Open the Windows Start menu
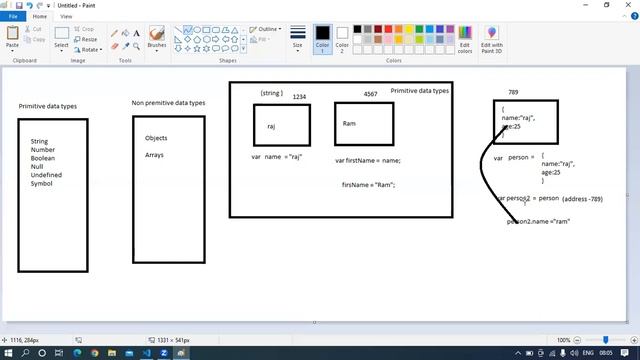 tap(8, 353)
